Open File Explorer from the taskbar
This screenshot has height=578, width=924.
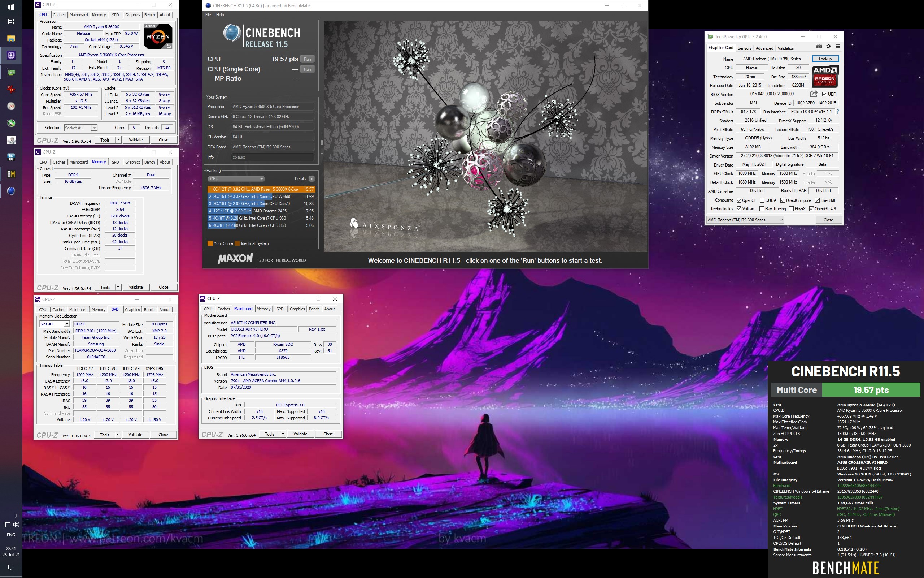click(x=11, y=38)
